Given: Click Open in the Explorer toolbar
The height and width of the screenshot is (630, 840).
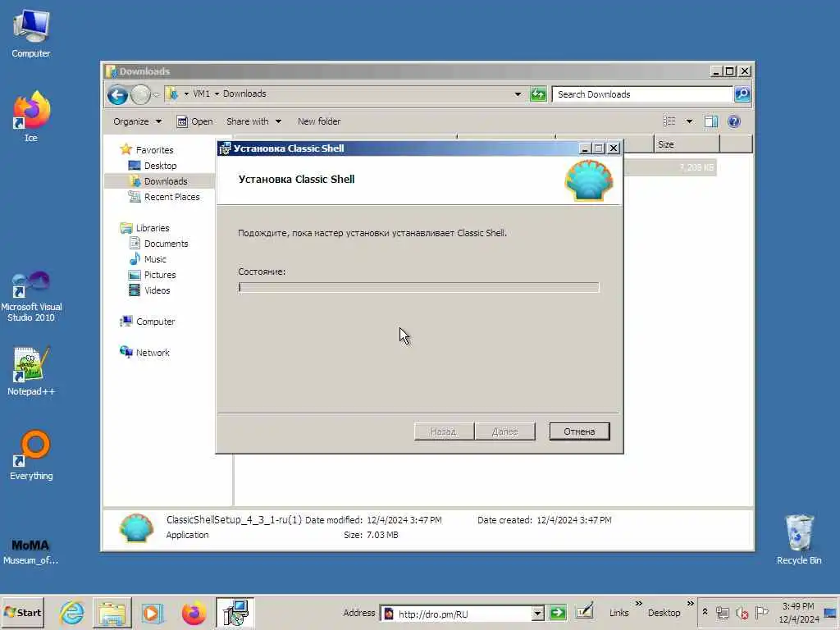Looking at the screenshot, I should coord(194,121).
